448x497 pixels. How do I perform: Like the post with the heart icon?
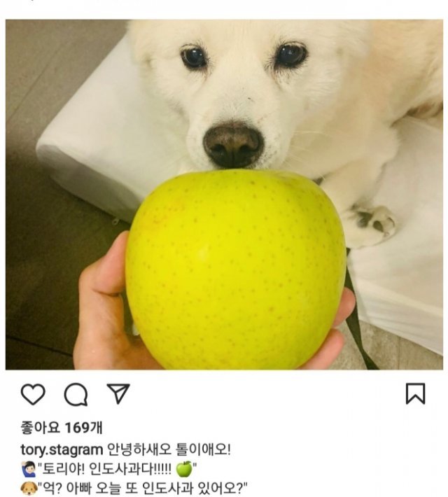click(33, 394)
